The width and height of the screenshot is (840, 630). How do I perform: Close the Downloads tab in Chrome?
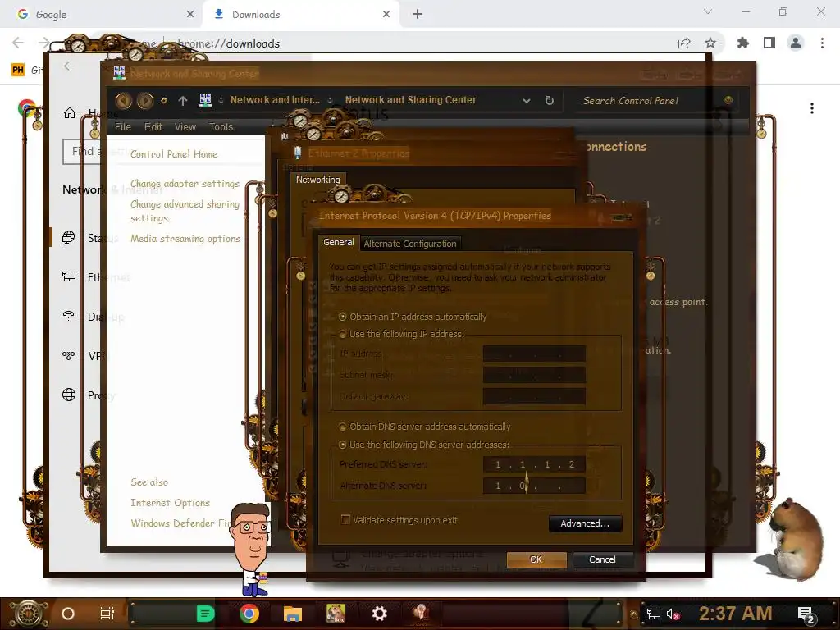pos(386,15)
